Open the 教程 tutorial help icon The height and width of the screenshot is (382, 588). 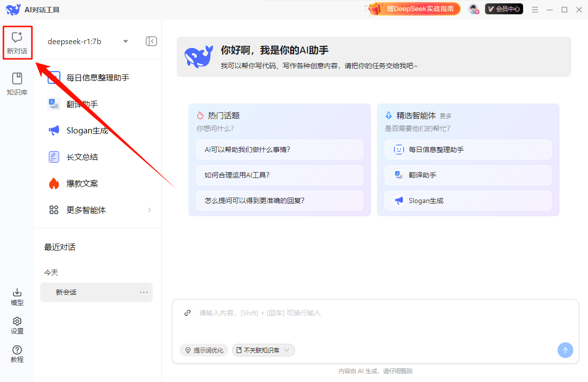17,354
